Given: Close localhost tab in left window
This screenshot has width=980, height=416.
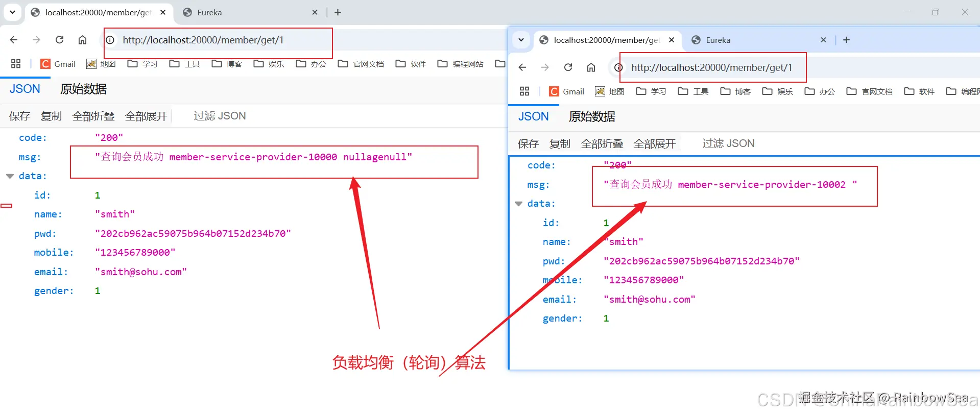Looking at the screenshot, I should pyautogui.click(x=163, y=12).
